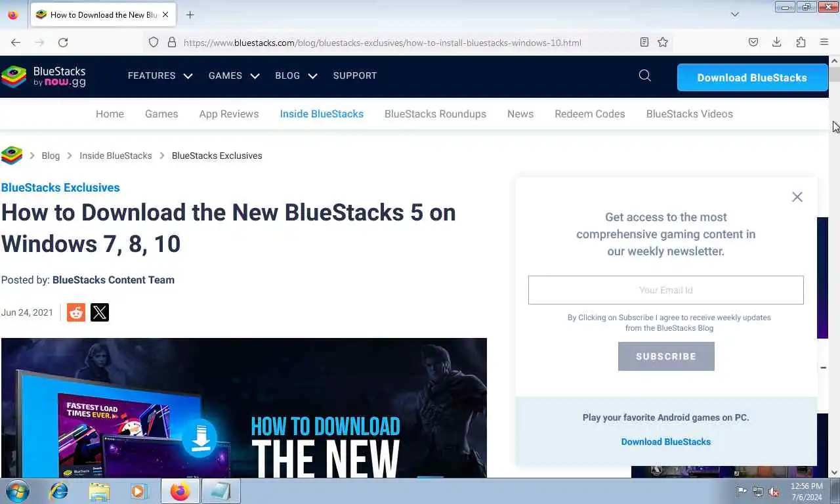
Task: Open the BlueStacks Exclusives category heading link
Action: pyautogui.click(x=60, y=188)
